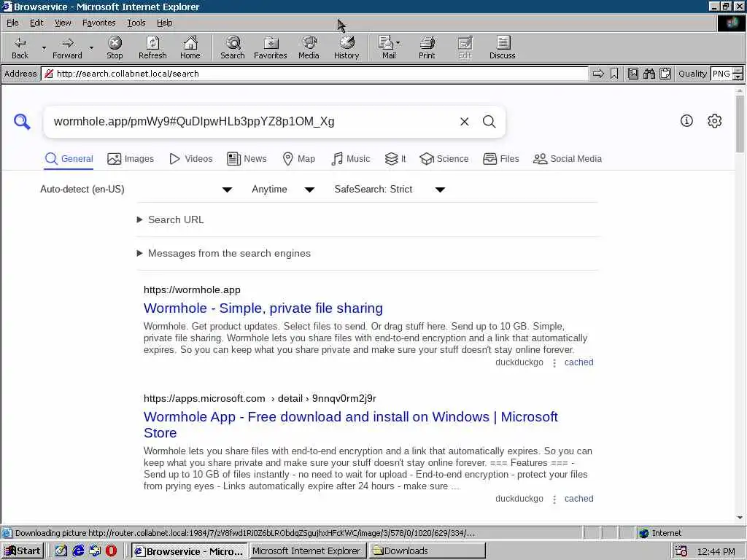This screenshot has height=560, width=747.
Task: Expand the Search URL section
Action: pyautogui.click(x=170, y=219)
